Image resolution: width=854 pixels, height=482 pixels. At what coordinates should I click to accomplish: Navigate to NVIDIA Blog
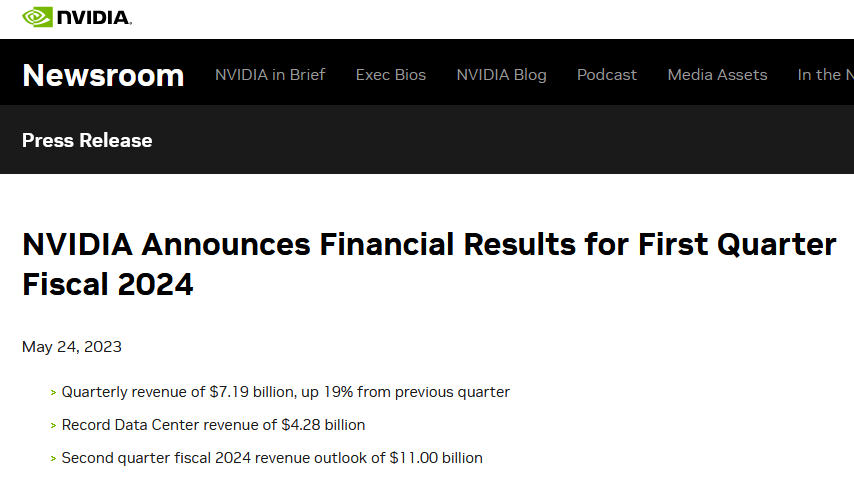(502, 75)
